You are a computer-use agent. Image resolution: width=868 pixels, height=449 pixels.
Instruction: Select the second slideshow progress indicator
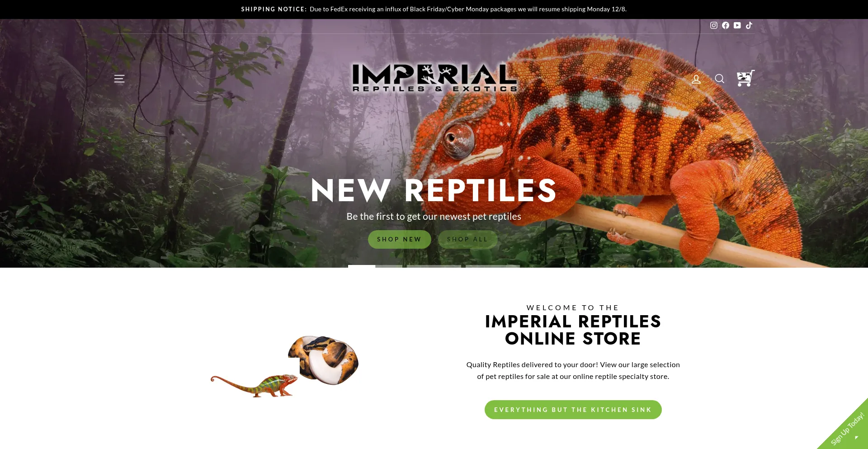(x=434, y=266)
